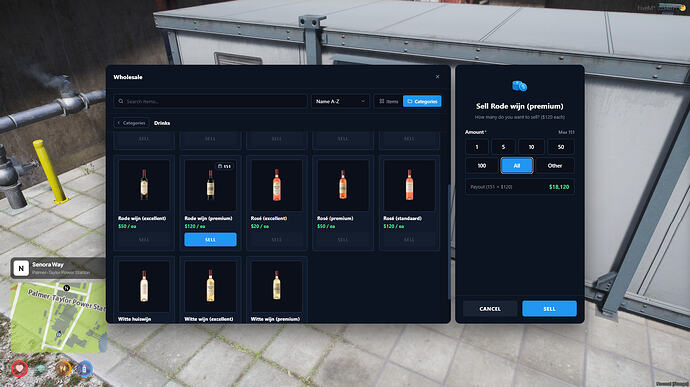
Task: Click the search magnifier icon in Wholesale
Action: [121, 101]
